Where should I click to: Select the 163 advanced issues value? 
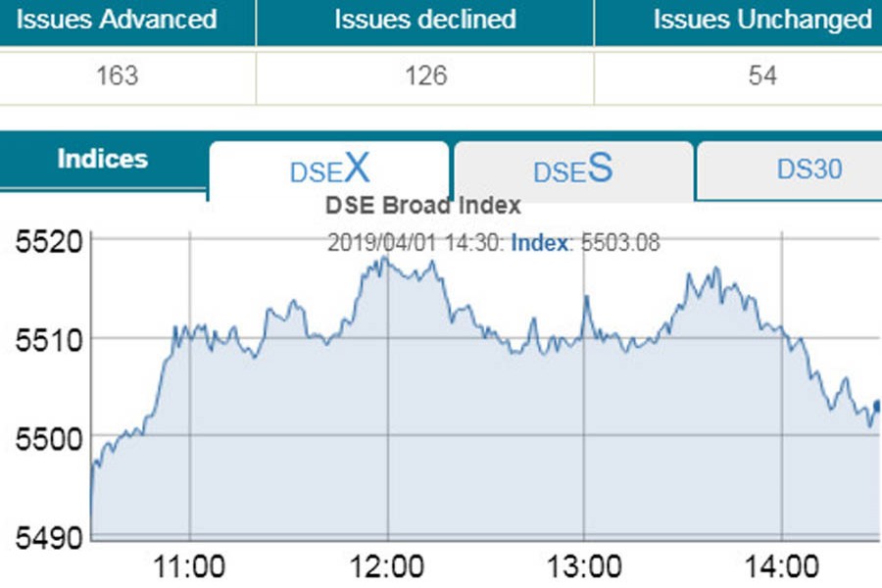point(117,75)
